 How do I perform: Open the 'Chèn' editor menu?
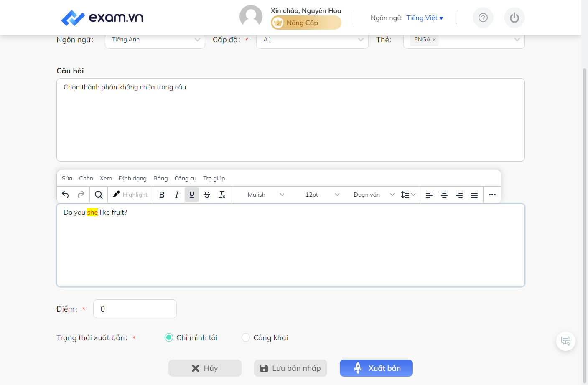(x=86, y=178)
